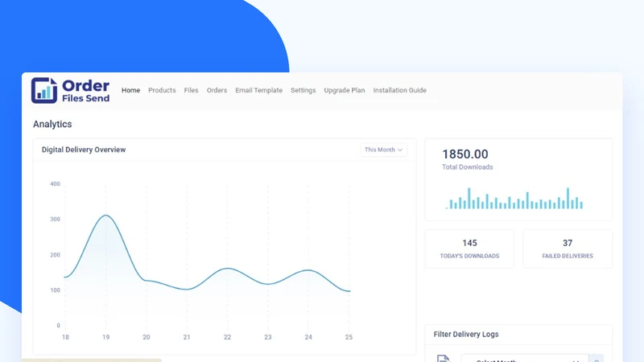This screenshot has height=362, width=644.
Task: Click the chart peak at day 19
Action: coord(106,215)
